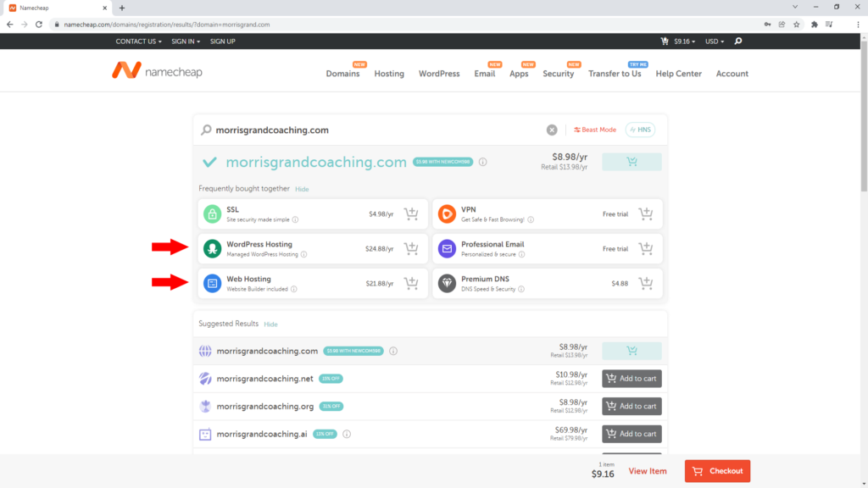
Task: Show info for morrisgrandcoaching.com main result
Action: tap(482, 162)
